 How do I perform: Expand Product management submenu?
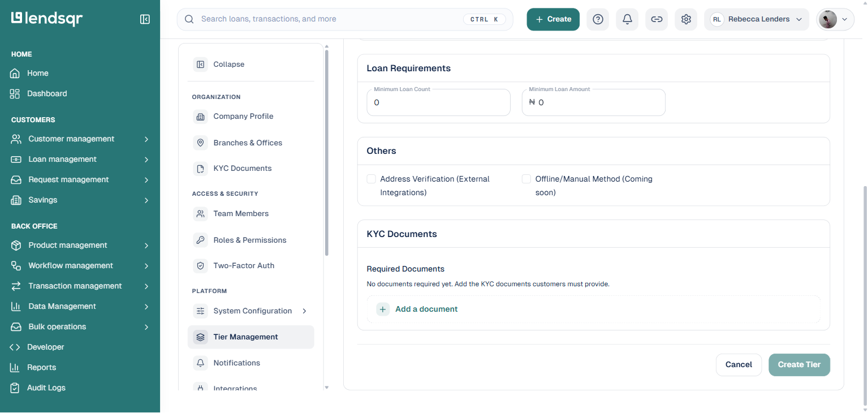pos(146,246)
